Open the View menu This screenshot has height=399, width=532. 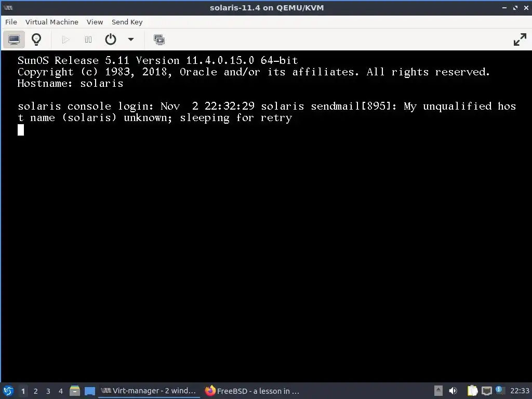[95, 22]
